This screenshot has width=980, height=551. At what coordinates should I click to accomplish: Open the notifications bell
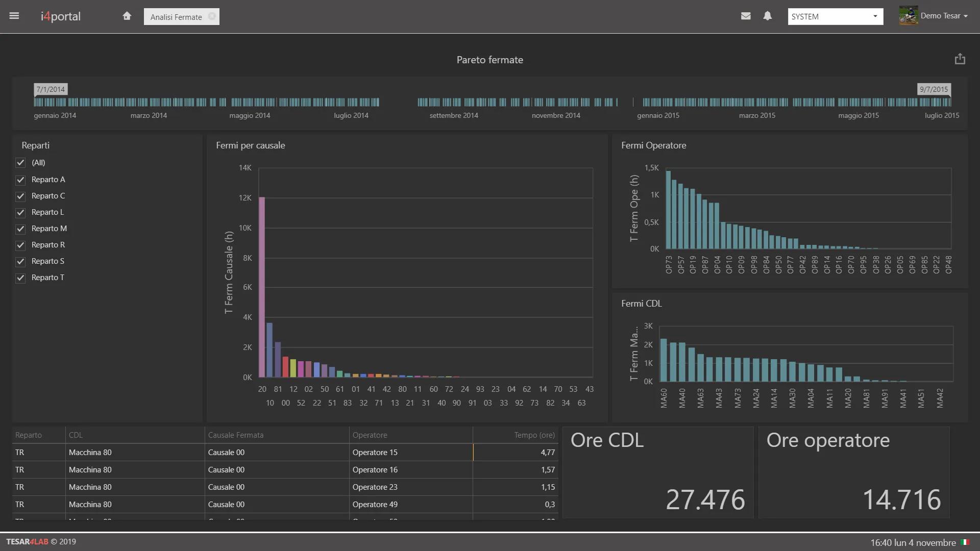767,16
